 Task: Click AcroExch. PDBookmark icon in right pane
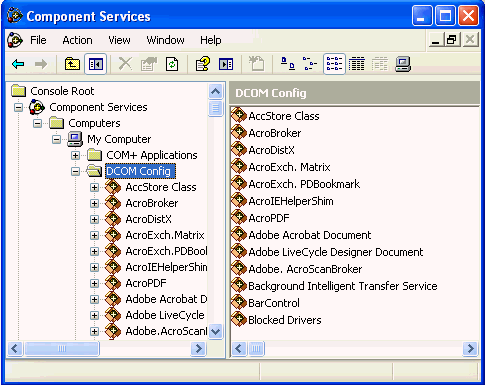click(239, 183)
